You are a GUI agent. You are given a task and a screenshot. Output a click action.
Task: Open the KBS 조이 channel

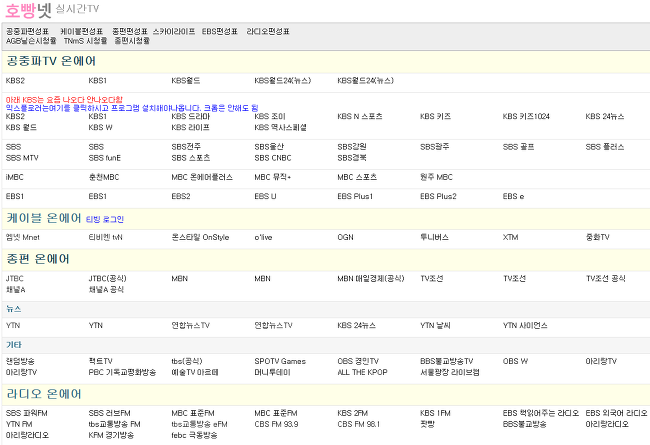[x=270, y=117]
